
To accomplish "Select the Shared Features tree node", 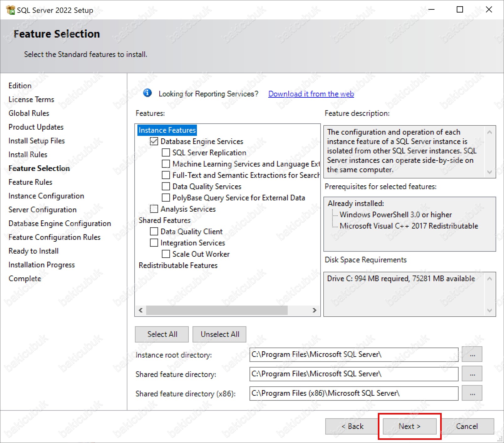I will tap(165, 220).
